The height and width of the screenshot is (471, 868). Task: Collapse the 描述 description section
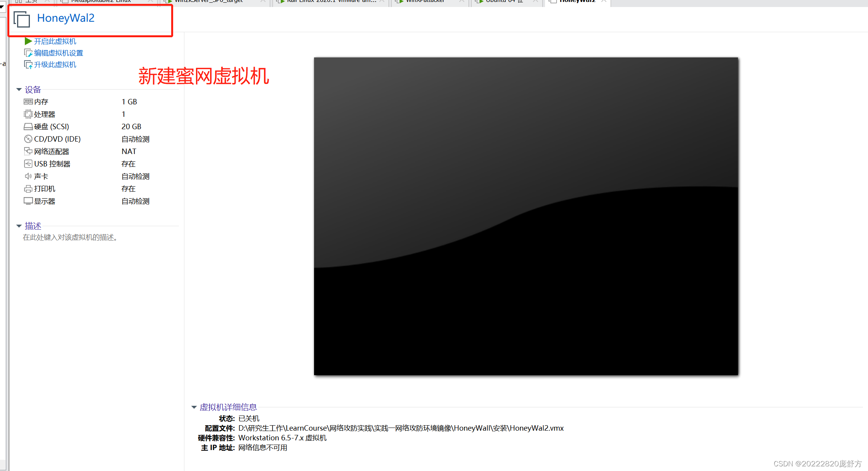19,226
